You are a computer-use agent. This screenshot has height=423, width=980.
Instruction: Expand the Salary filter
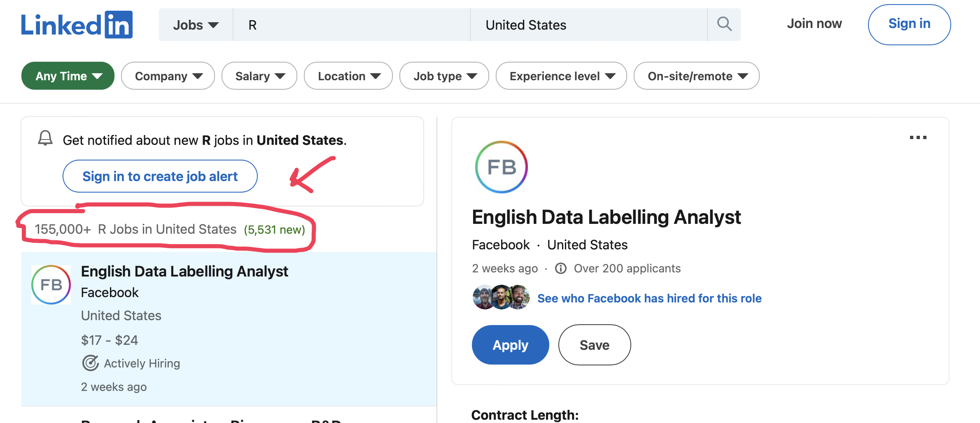(259, 76)
